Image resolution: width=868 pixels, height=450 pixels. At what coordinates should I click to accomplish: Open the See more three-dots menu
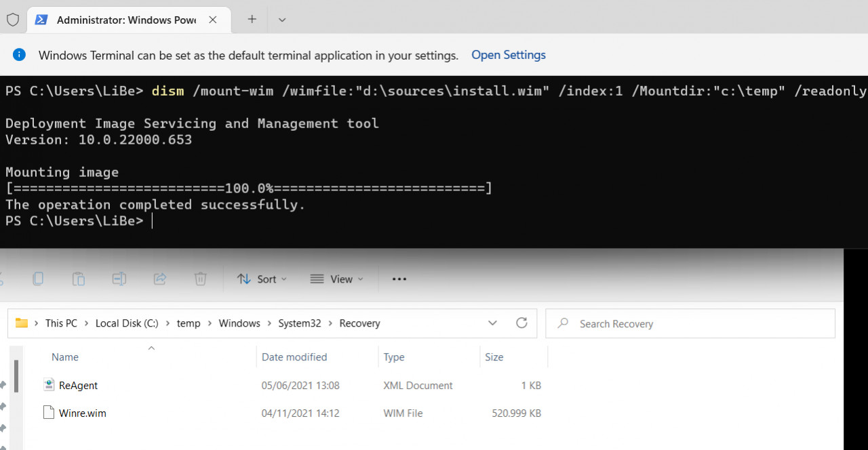click(399, 279)
